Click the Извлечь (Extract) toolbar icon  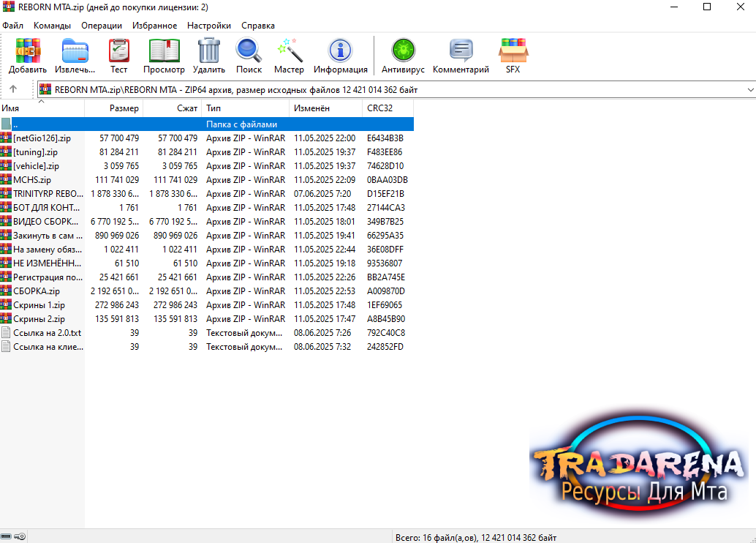point(75,50)
